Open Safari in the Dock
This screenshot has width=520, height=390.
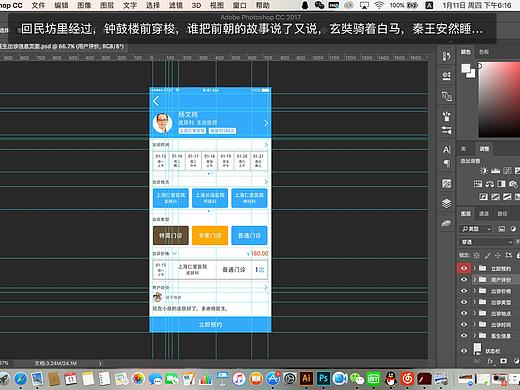point(21,379)
